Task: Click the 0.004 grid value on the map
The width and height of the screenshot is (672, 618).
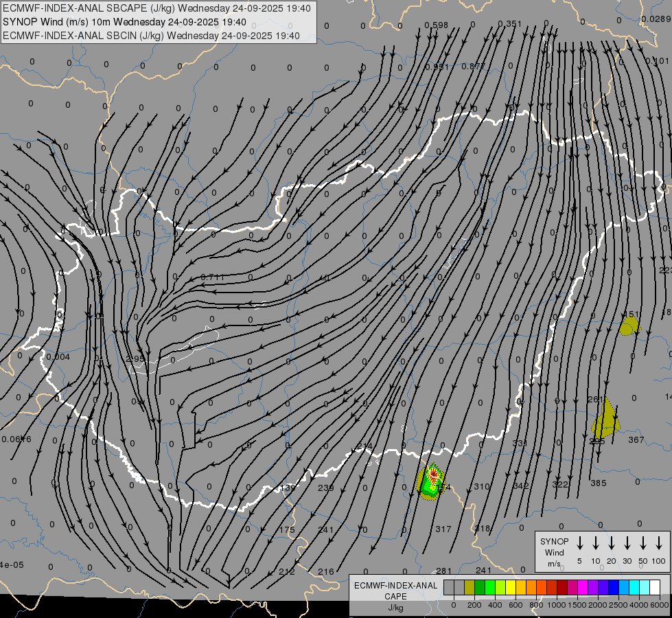Action: pyautogui.click(x=58, y=357)
